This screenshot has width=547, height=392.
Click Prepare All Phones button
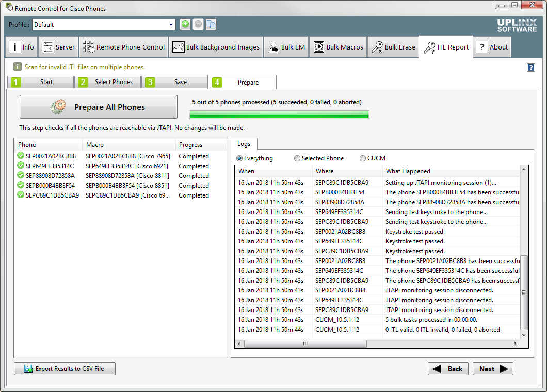pos(99,107)
